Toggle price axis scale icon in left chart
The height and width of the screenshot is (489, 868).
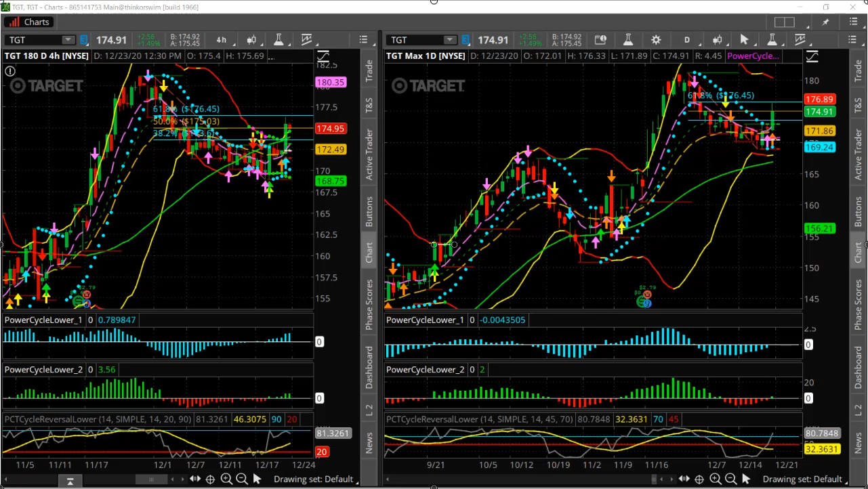(323, 56)
